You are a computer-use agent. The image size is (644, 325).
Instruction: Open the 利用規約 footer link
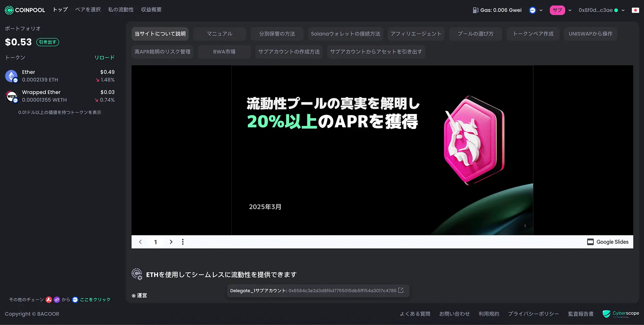[489, 314]
